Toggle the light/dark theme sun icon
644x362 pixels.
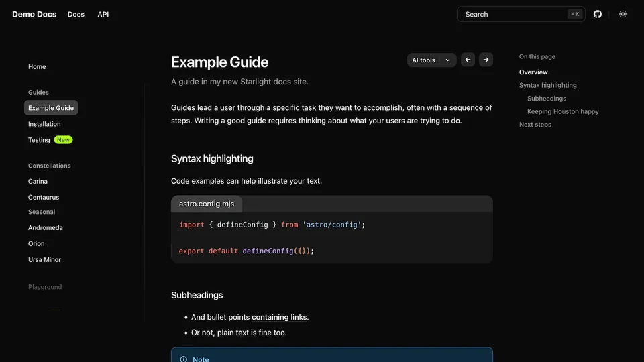[x=623, y=14]
